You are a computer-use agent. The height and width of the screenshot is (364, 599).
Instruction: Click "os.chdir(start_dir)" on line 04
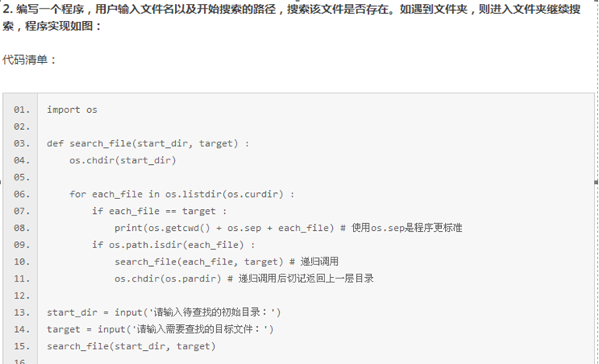(123, 160)
